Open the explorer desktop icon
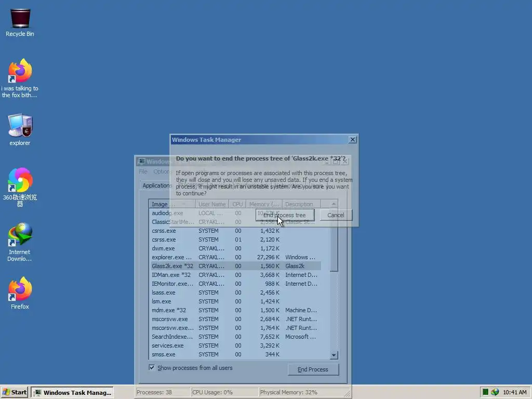 20,129
